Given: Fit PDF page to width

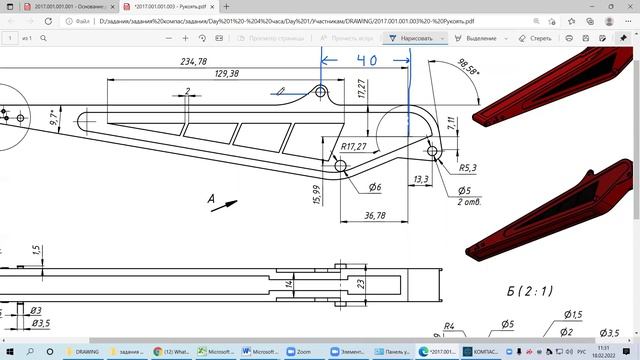Looking at the screenshot, I should click(219, 38).
